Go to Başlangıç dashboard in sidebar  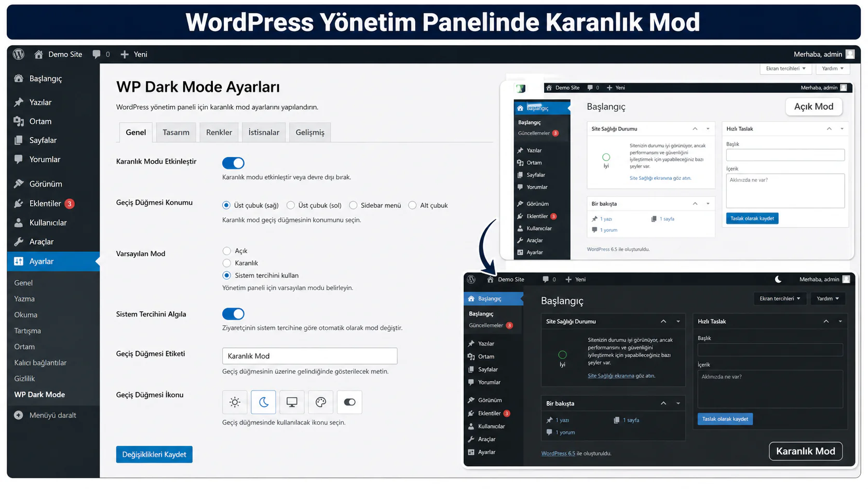click(x=53, y=78)
